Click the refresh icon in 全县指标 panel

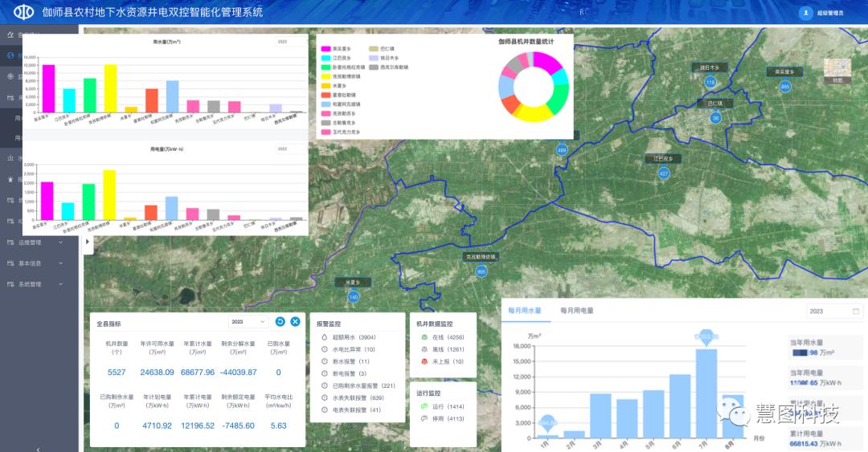pyautogui.click(x=280, y=321)
